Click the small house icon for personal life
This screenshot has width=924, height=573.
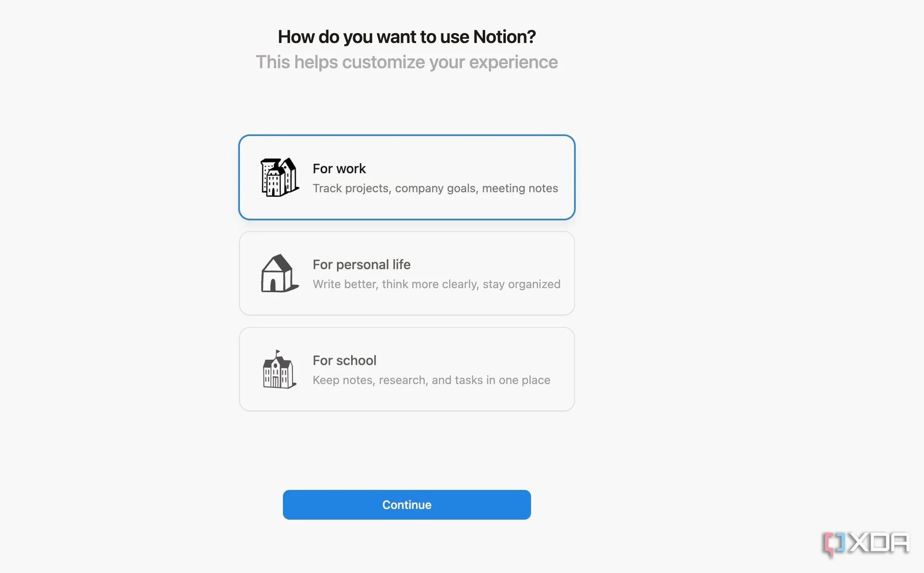[x=280, y=273]
